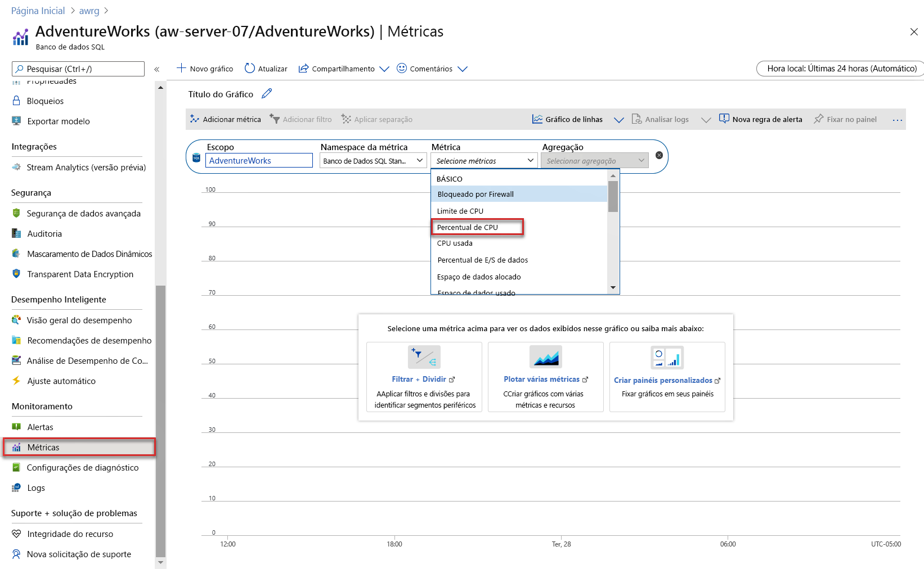
Task: Click the sidebar scrollbar up arrow
Action: pos(161,88)
